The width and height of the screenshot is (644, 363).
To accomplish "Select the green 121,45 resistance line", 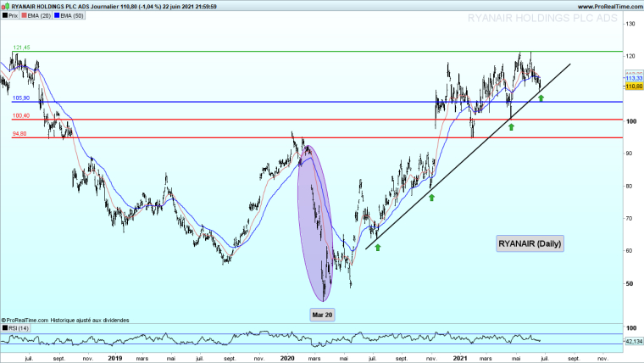I will (254, 51).
